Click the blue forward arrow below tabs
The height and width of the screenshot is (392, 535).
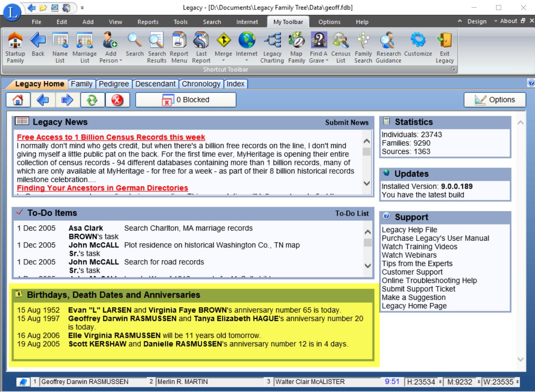pyautogui.click(x=68, y=100)
